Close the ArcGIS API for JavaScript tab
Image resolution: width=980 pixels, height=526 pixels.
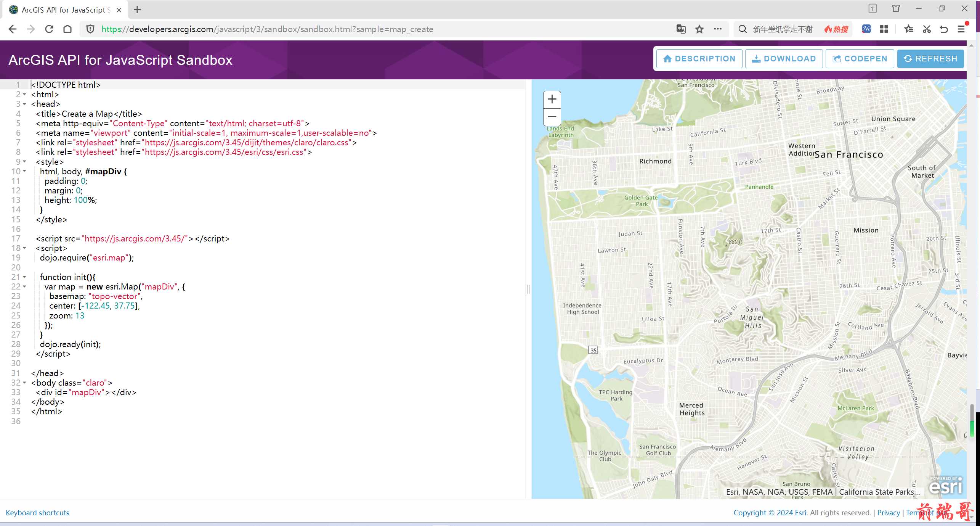pyautogui.click(x=119, y=10)
